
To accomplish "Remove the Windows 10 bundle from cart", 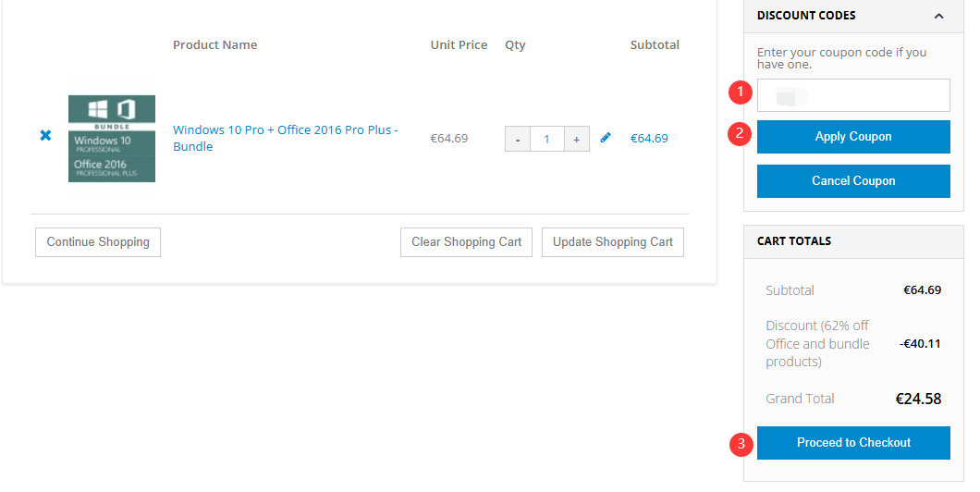I will [x=45, y=136].
